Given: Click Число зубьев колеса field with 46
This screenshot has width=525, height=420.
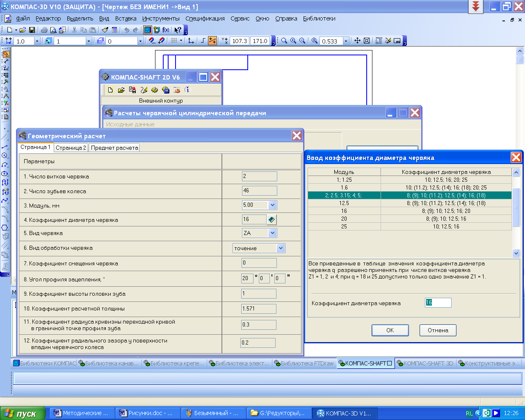Looking at the screenshot, I should (259, 191).
